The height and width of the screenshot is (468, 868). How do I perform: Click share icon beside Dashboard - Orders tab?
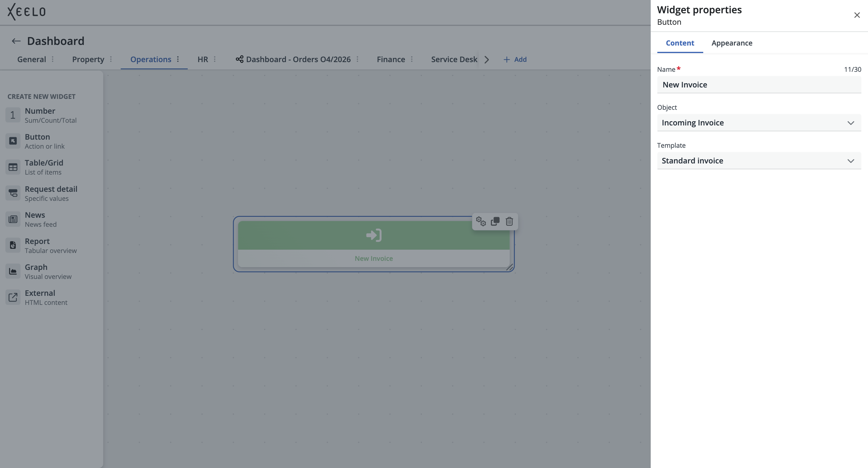pyautogui.click(x=240, y=59)
